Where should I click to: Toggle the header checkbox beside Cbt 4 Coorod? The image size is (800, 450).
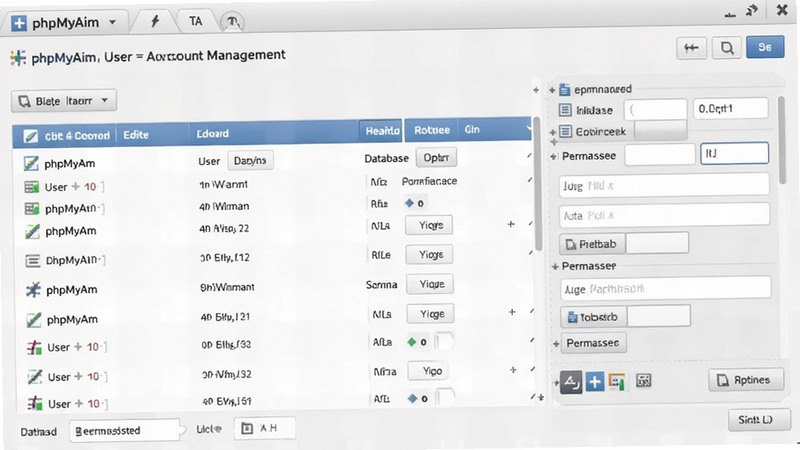click(x=31, y=136)
